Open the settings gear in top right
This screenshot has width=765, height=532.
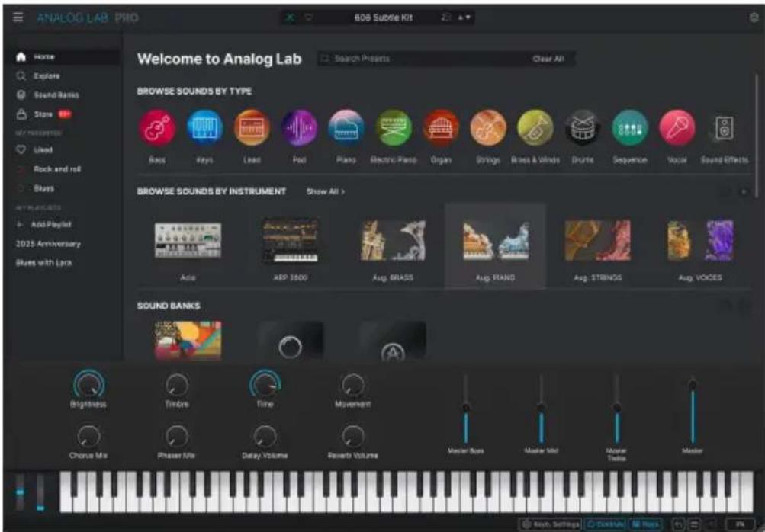(x=754, y=18)
